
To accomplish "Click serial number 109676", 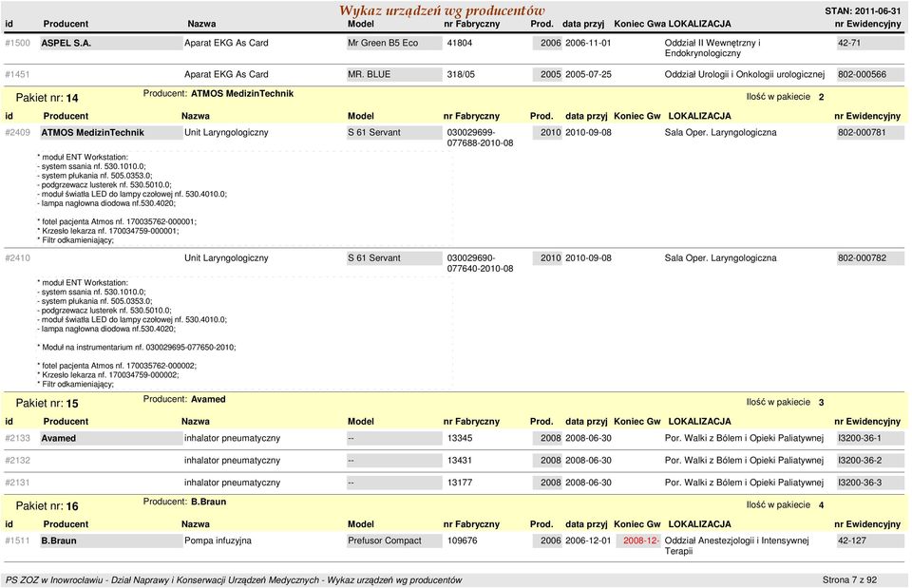I will tap(462, 541).
